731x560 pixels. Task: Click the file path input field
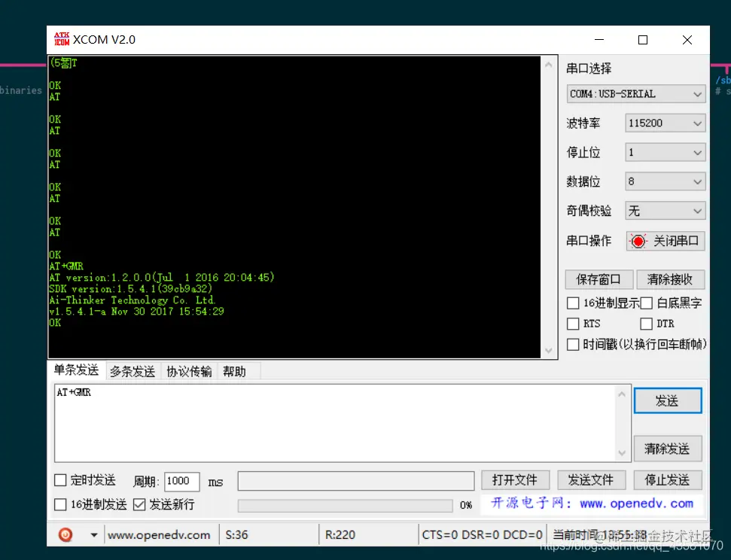coord(356,481)
